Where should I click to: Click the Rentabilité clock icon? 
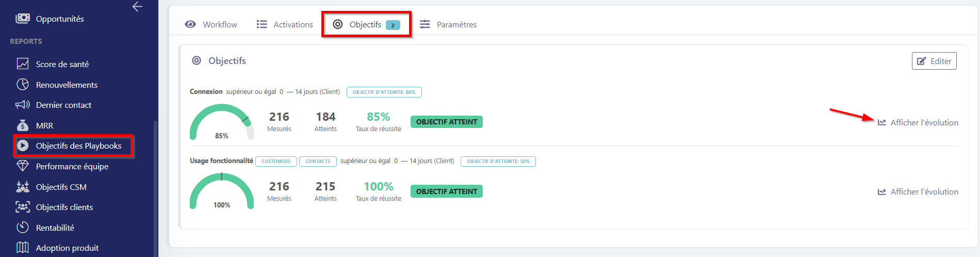click(x=23, y=228)
